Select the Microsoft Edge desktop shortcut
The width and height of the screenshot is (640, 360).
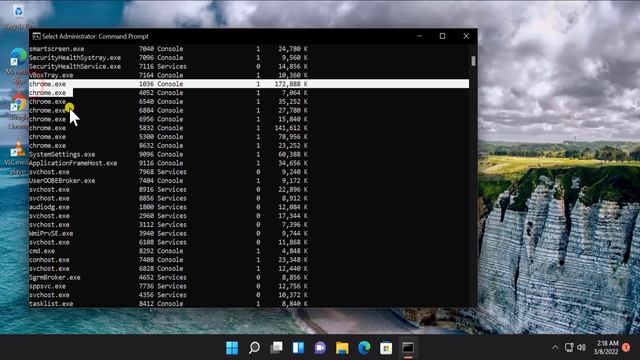coord(17,65)
